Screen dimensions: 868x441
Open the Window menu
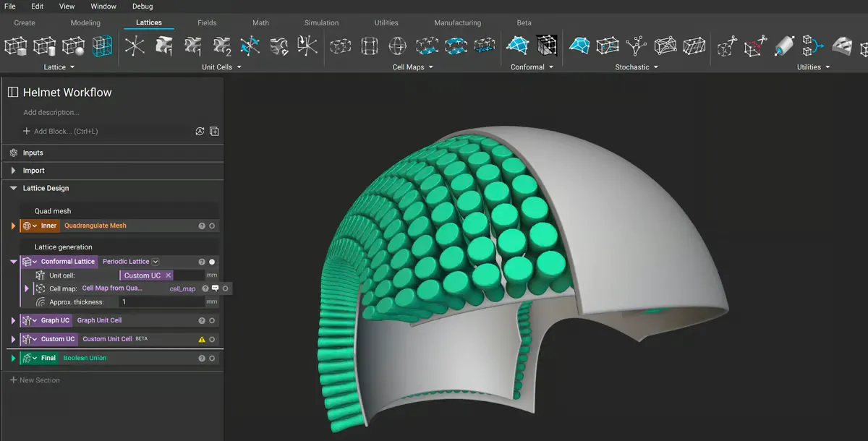tap(103, 6)
